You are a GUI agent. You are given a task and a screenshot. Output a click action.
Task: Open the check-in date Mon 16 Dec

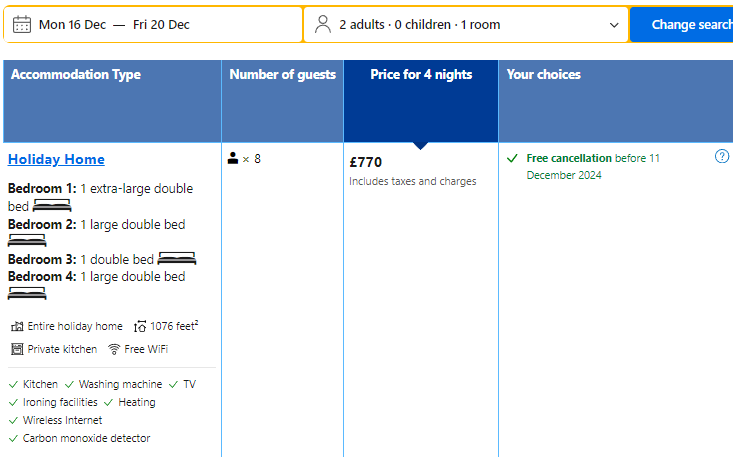[x=74, y=25]
